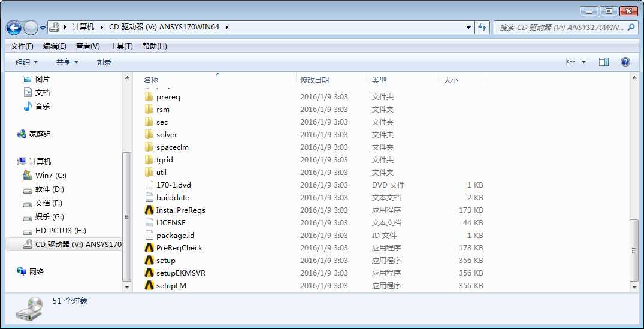Screen dimensions: 644x329
Task: Select the prereq folder icon
Action: coord(149,97)
